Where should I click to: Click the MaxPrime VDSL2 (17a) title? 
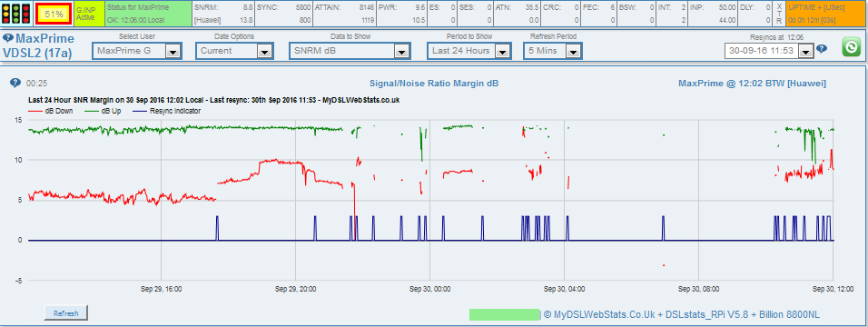(x=38, y=46)
